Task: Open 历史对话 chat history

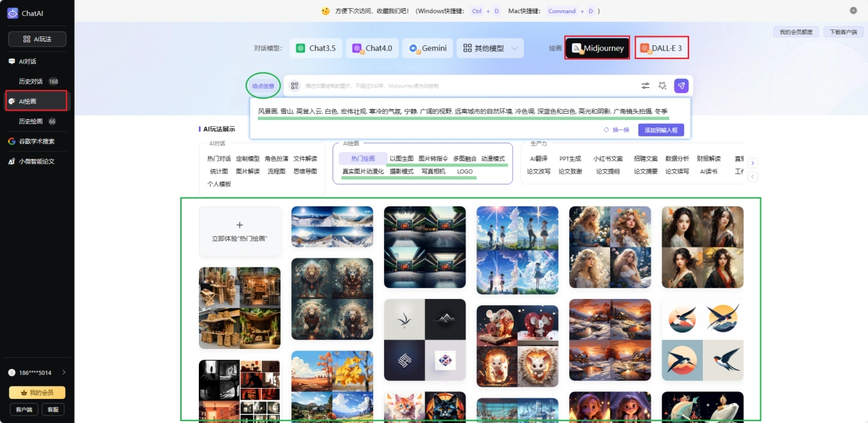Action: pyautogui.click(x=31, y=81)
